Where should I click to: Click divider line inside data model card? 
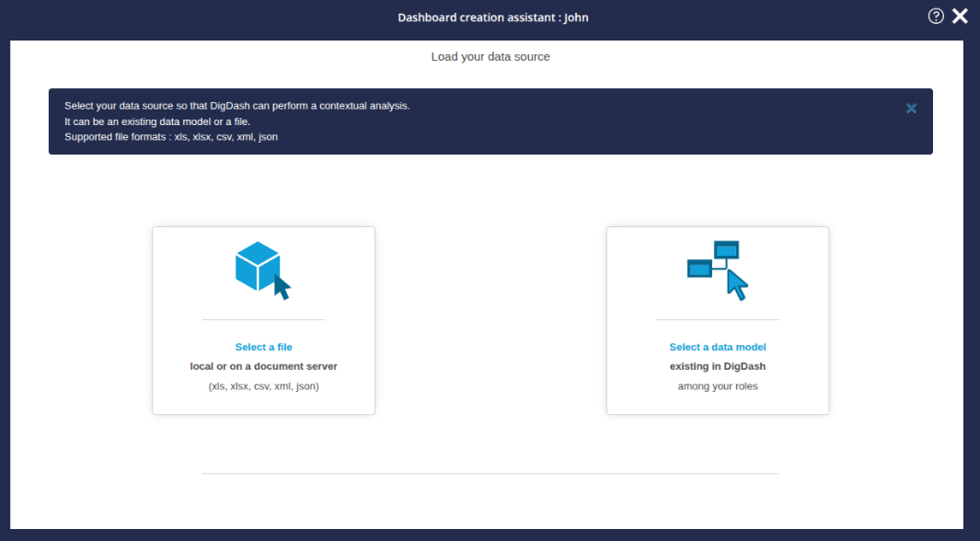(x=718, y=319)
